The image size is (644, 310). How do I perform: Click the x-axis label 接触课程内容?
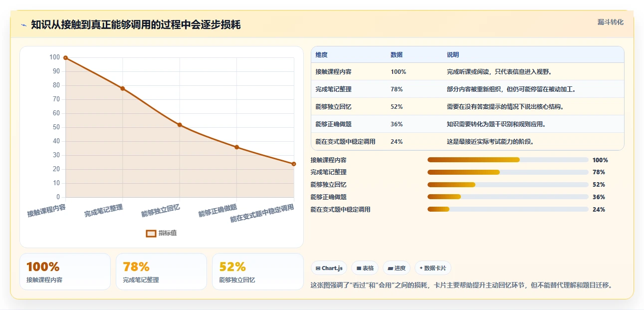(46, 210)
